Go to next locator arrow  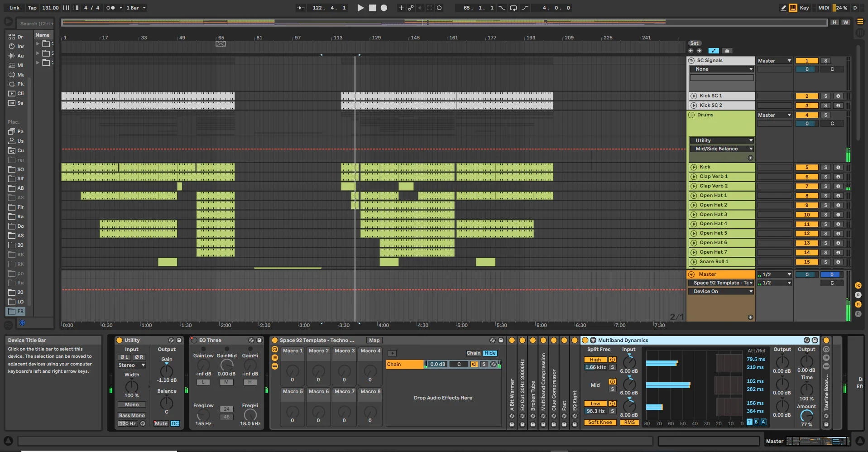coord(699,51)
